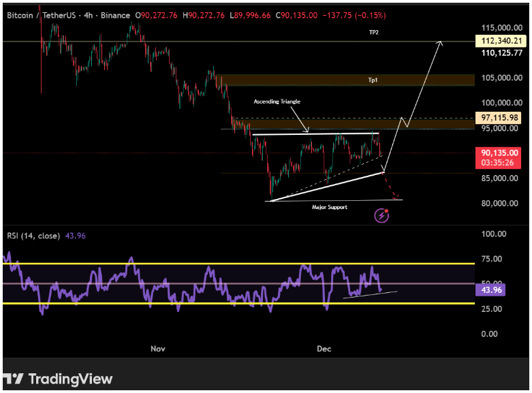Click the Ascending Triangle arrow pointer

[x=307, y=129]
